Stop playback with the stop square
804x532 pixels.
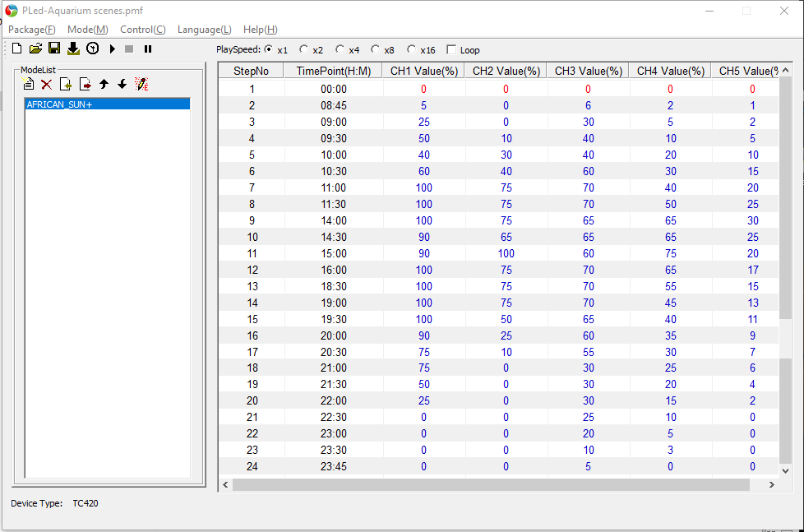click(129, 49)
